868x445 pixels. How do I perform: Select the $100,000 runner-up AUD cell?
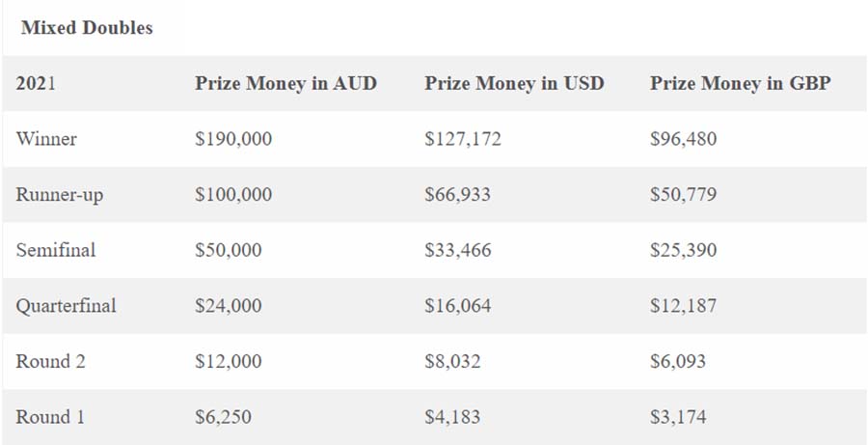click(x=233, y=195)
